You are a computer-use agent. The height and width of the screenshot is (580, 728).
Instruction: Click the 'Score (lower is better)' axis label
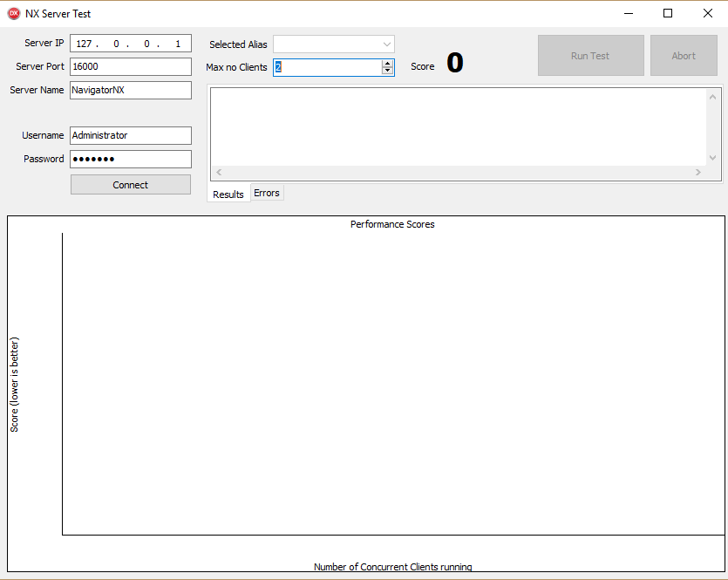[15, 385]
